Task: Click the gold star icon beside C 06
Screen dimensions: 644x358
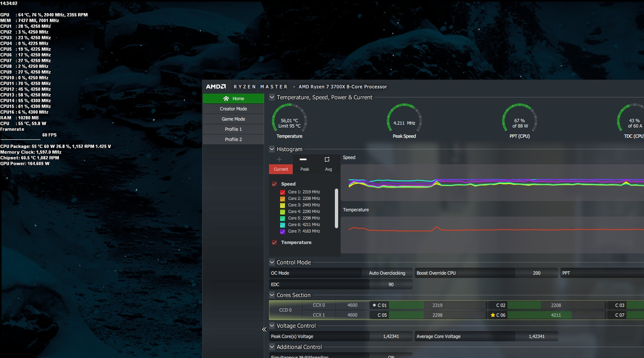Action: pos(493,315)
